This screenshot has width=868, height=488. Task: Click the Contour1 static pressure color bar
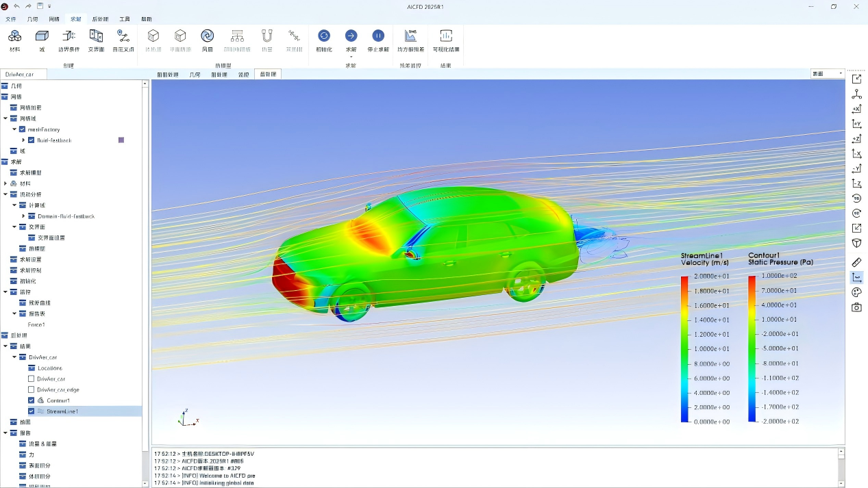pyautogui.click(x=752, y=348)
